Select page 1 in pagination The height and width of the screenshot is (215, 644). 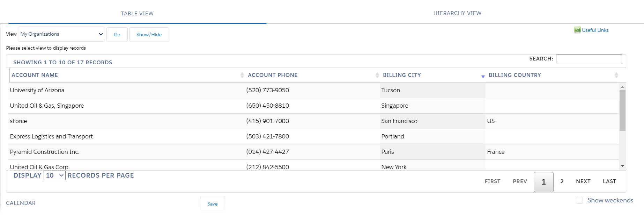point(543,182)
